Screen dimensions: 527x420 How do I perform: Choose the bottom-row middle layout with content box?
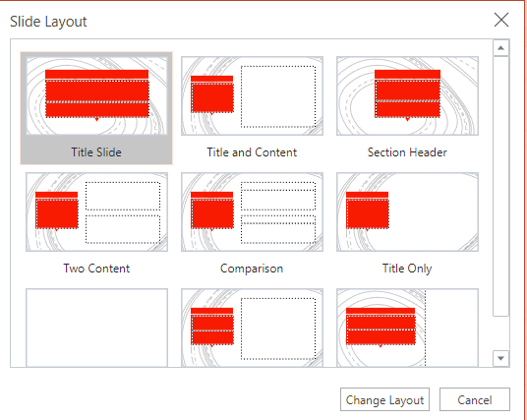pyautogui.click(x=252, y=328)
